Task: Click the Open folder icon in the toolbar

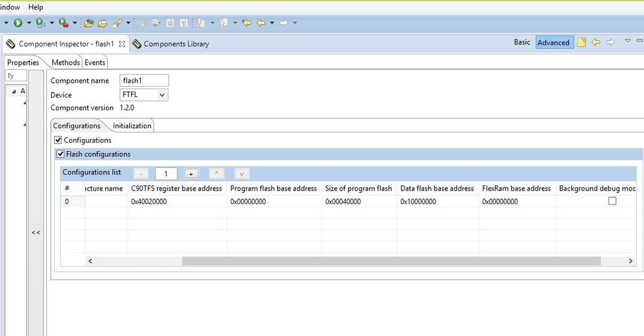Action: 102,23
